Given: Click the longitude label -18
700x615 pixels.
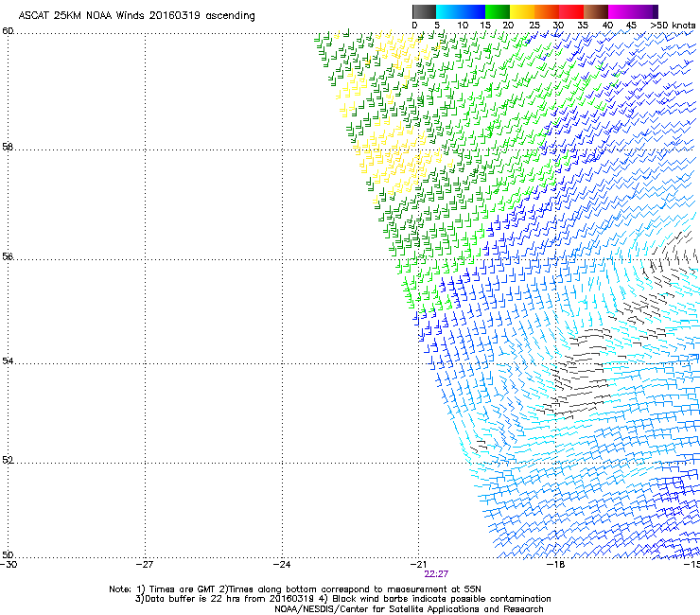Looking at the screenshot, I should click(x=555, y=565).
